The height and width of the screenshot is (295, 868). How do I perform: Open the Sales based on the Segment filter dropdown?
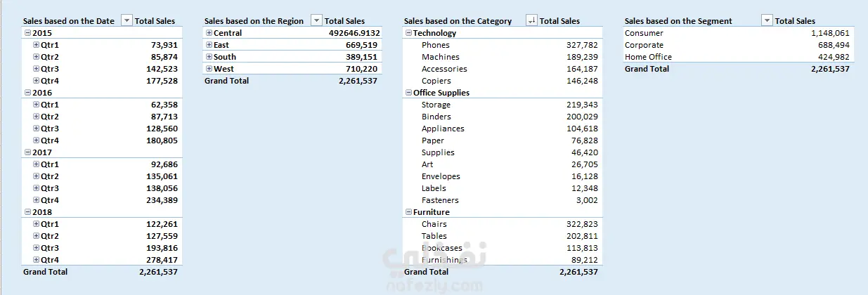coord(767,21)
